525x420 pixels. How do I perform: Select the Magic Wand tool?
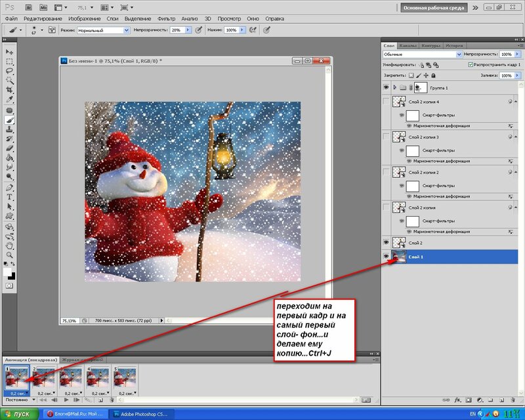click(x=9, y=80)
